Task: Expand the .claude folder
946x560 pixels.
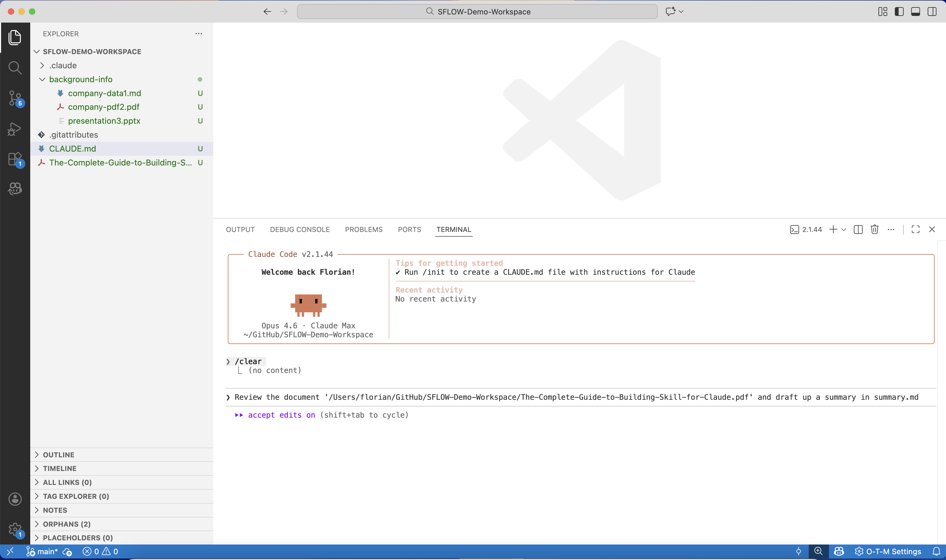Action: (42, 65)
